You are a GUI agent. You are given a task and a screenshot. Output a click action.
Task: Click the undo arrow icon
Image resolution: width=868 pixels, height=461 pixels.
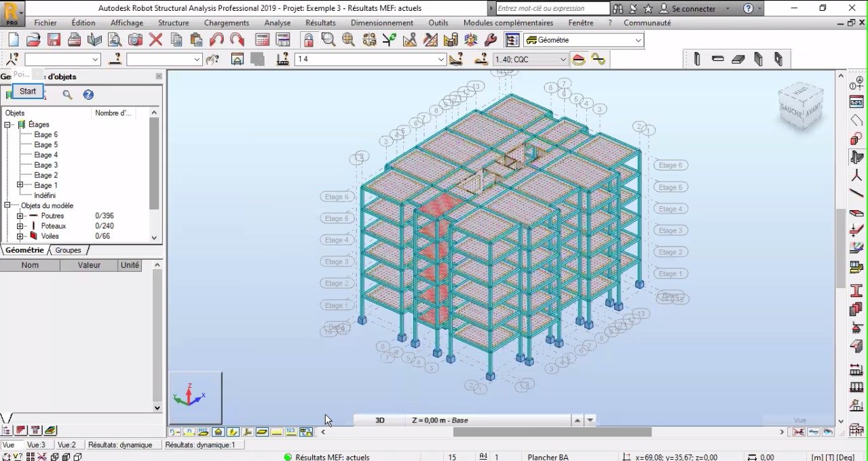(x=216, y=39)
